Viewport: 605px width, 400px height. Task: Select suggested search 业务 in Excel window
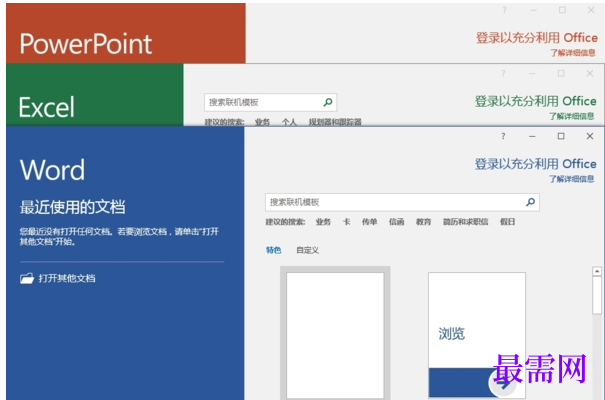262,122
